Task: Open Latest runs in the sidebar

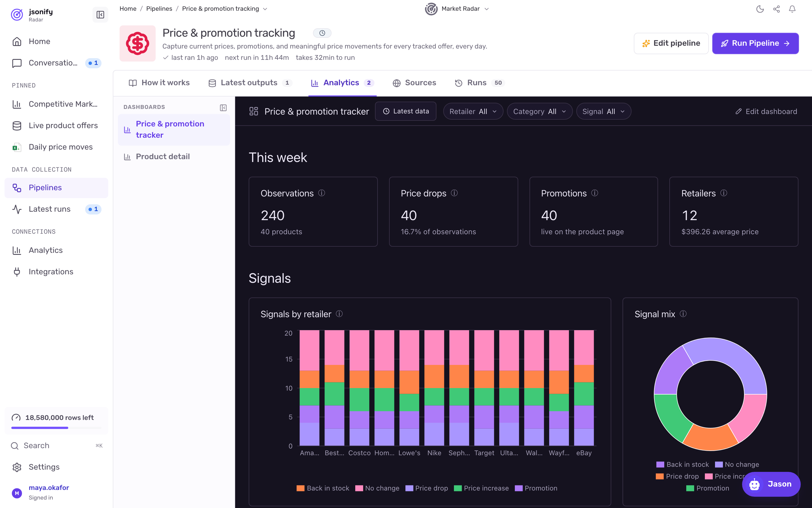Action: coord(56,209)
